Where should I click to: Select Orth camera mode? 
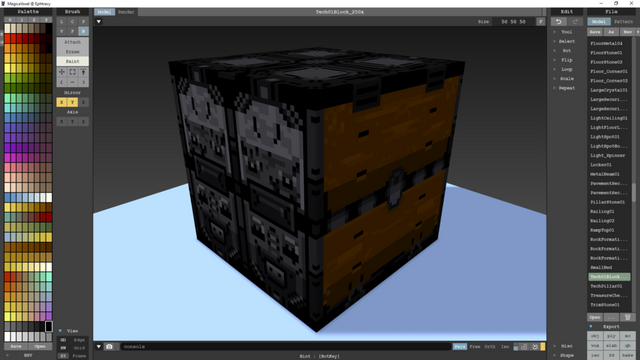[x=490, y=347]
